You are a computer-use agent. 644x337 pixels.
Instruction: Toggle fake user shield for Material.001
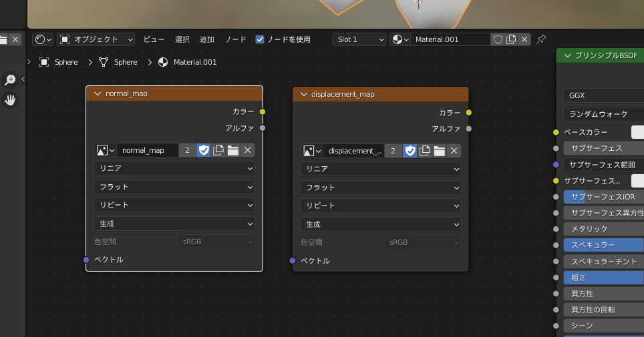click(498, 39)
